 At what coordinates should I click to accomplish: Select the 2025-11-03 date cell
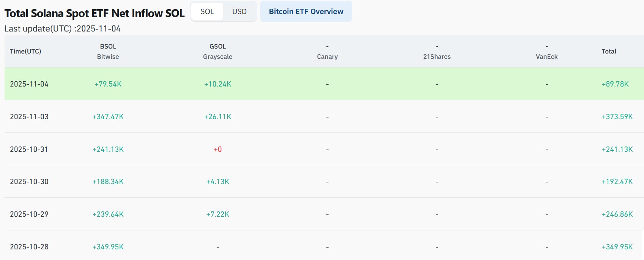coord(29,117)
